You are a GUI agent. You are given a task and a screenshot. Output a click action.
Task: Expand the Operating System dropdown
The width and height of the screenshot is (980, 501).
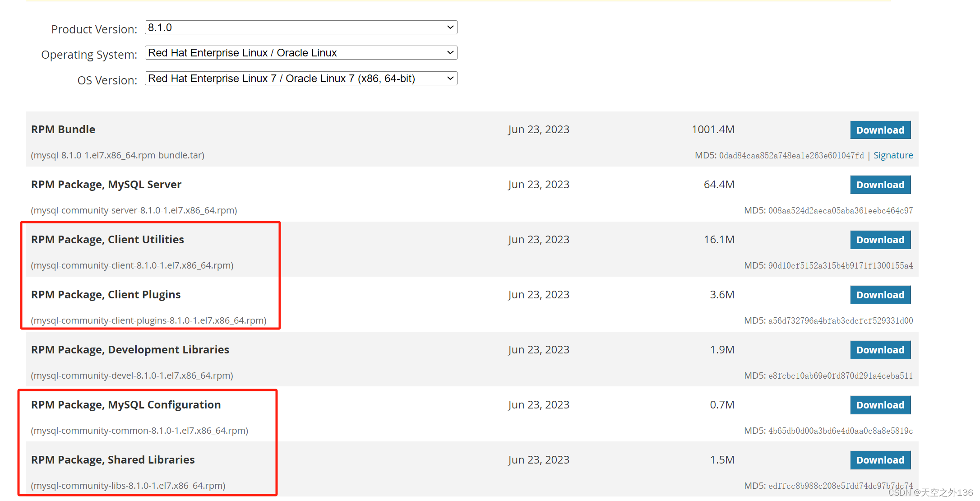click(x=300, y=53)
